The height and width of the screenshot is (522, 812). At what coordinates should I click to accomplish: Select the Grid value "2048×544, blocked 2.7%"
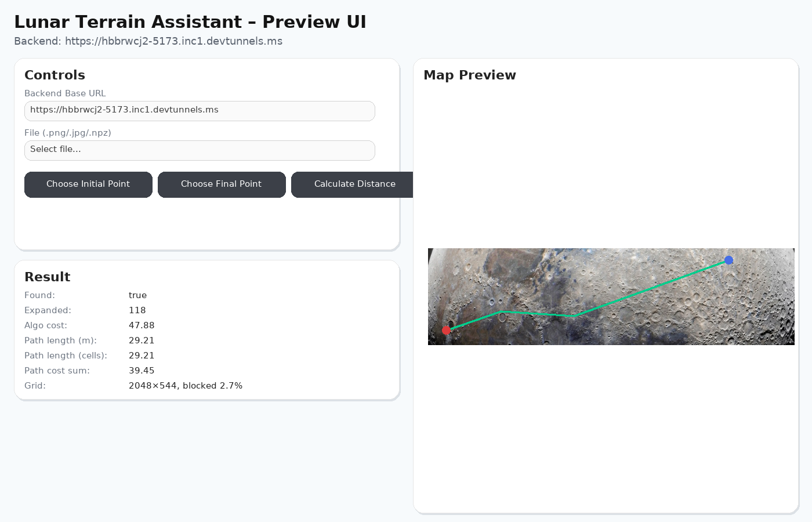tap(186, 386)
